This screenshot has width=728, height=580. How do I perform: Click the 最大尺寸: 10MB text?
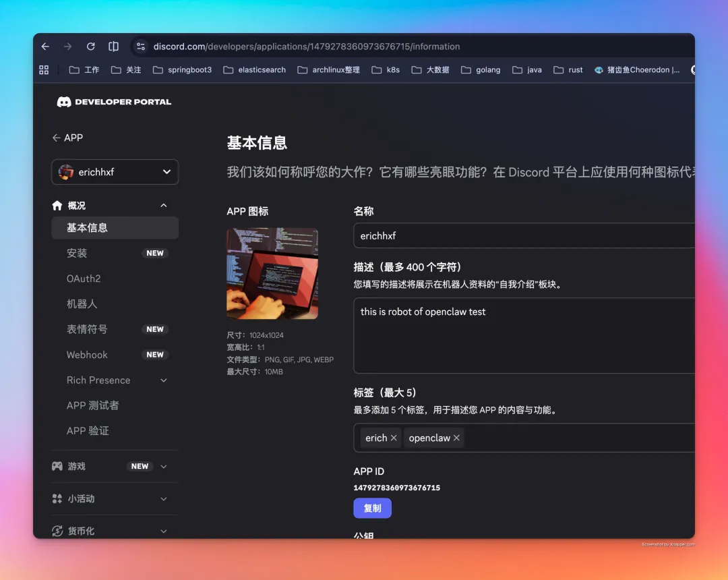coord(254,372)
